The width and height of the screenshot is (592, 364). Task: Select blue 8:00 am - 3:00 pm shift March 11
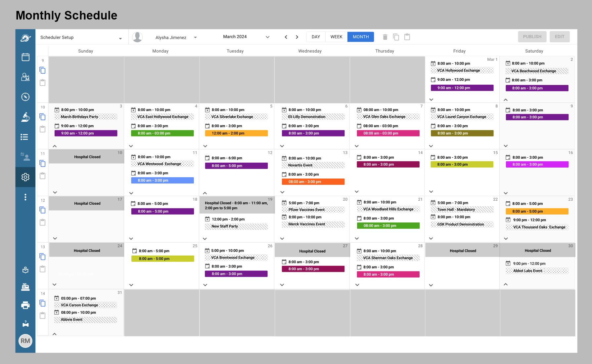[x=162, y=181]
